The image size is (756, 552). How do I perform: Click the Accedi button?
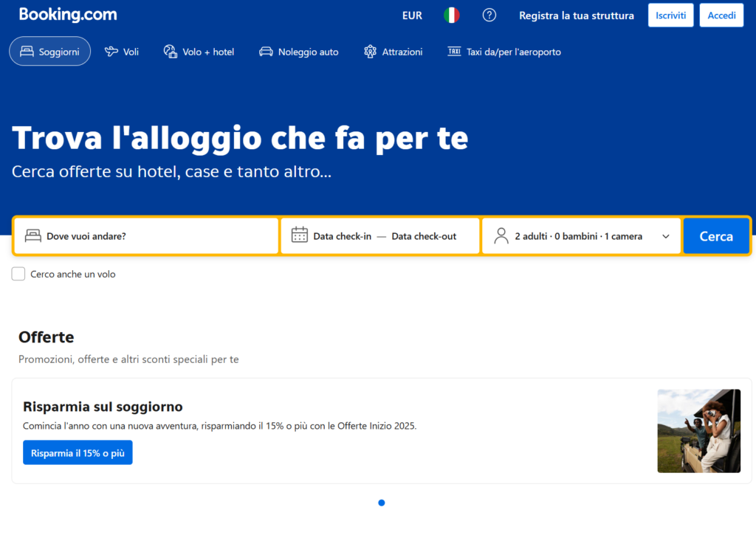[721, 15]
